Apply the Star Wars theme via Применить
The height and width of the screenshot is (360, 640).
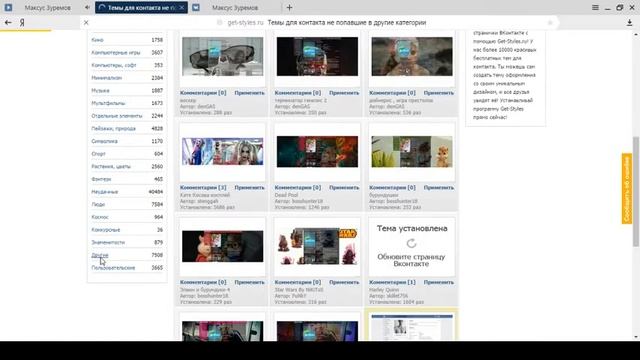(x=344, y=282)
